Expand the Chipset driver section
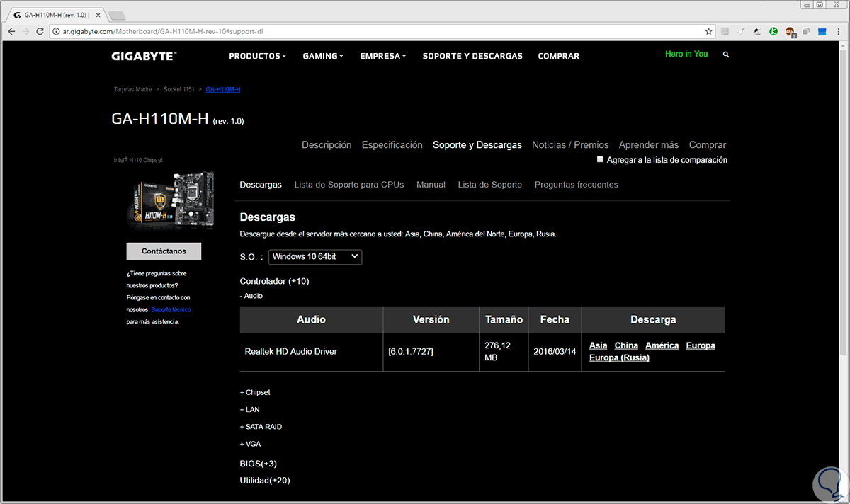 pyautogui.click(x=255, y=392)
